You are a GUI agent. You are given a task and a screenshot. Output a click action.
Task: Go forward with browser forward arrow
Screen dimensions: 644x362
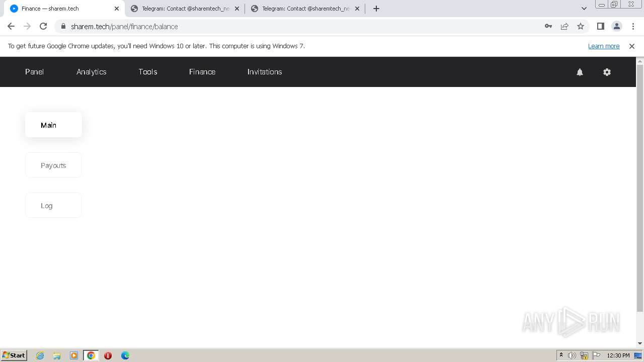tap(27, 26)
